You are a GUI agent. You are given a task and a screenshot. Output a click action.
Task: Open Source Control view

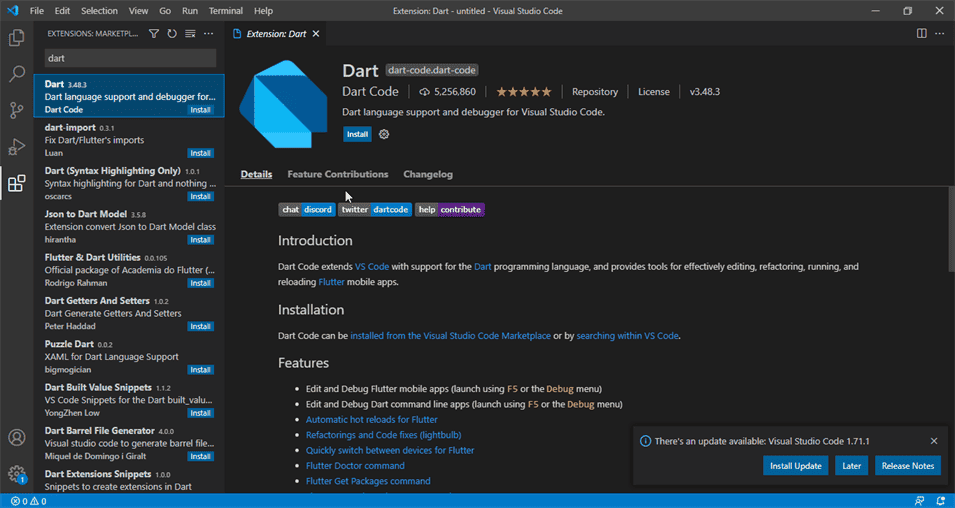point(16,110)
